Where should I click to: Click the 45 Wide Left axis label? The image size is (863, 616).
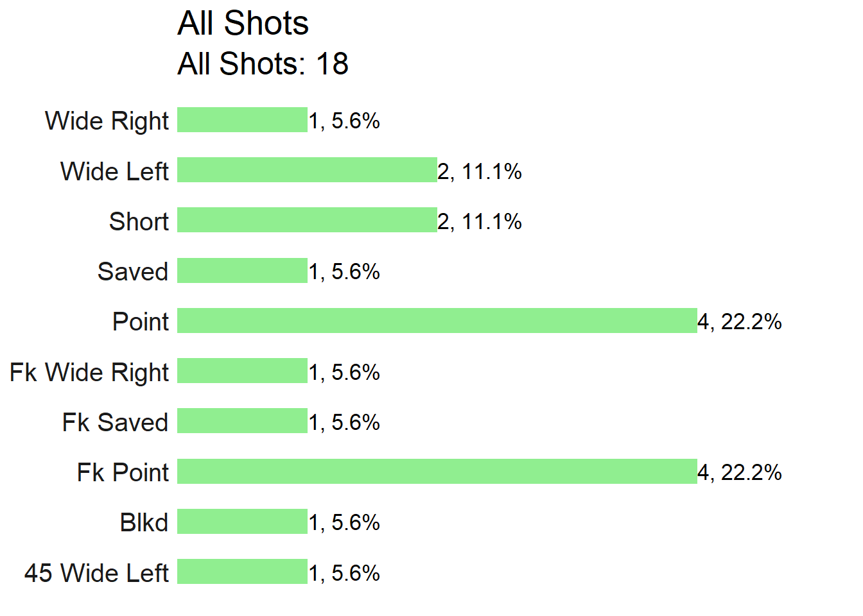tap(96, 573)
